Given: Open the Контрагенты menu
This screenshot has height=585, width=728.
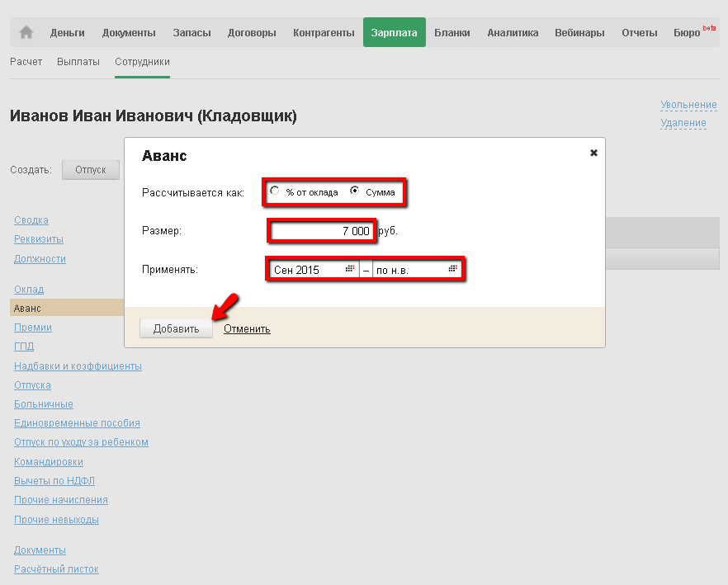Looking at the screenshot, I should pos(324,32).
